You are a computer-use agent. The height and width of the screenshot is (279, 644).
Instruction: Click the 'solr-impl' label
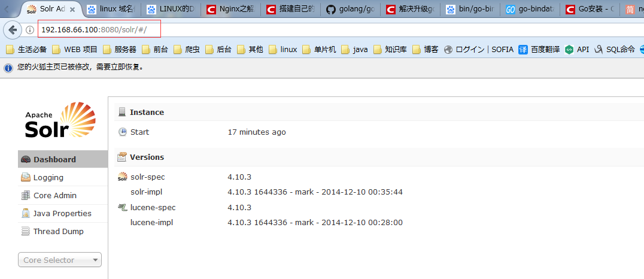[x=147, y=192]
